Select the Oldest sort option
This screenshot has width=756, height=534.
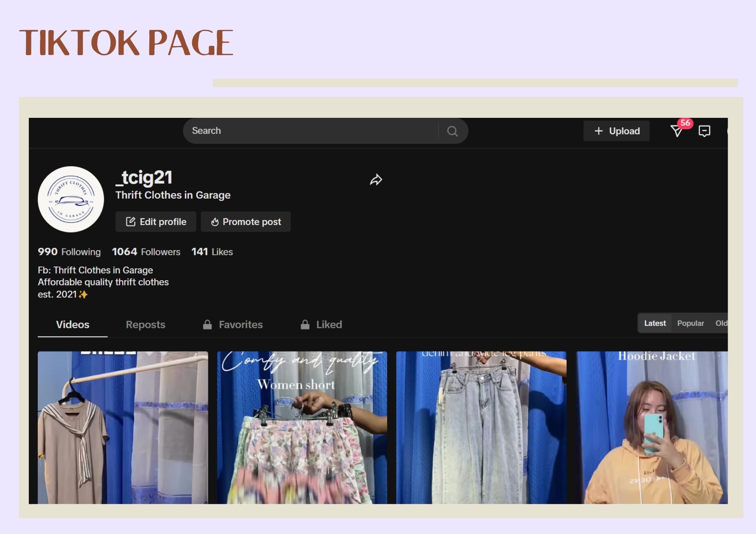(720, 323)
